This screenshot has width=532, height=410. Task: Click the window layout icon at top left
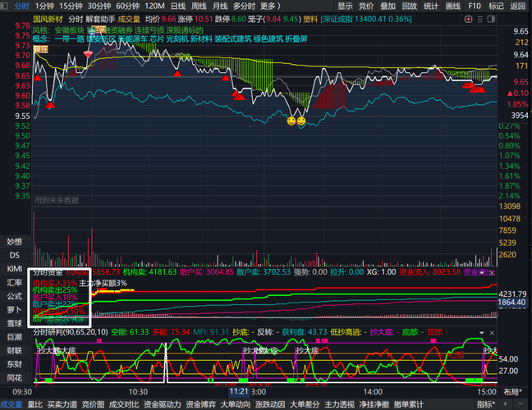(x=4, y=6)
